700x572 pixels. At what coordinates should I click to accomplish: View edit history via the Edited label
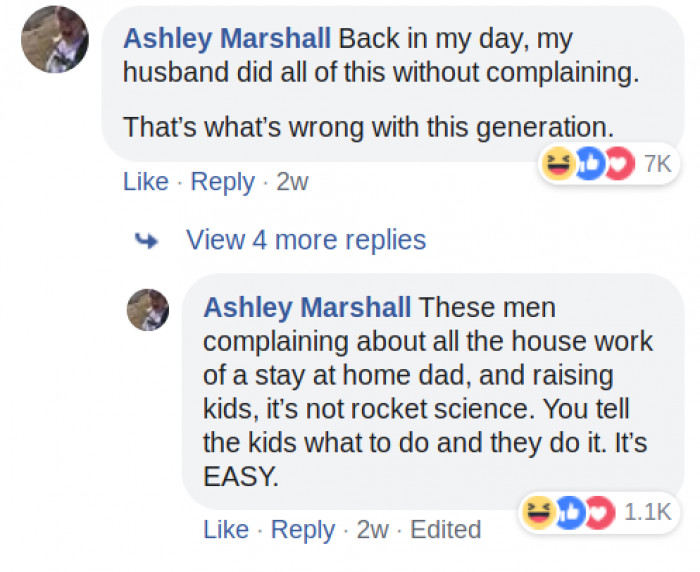coord(445,529)
